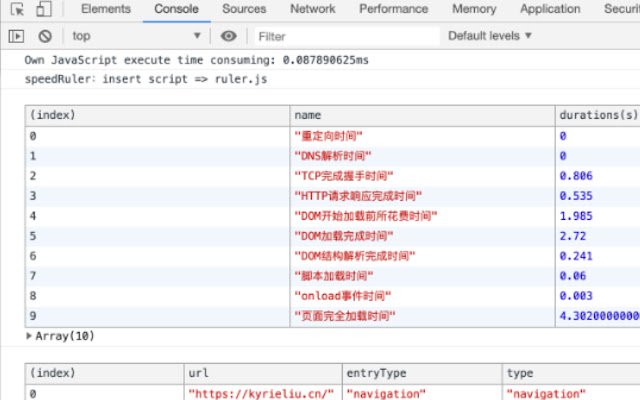The image size is (640, 400).
Task: Sort by the name column header
Action: click(422, 116)
